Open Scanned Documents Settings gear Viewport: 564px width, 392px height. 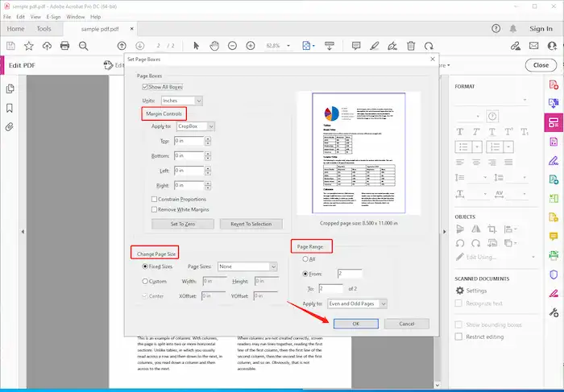(x=460, y=291)
